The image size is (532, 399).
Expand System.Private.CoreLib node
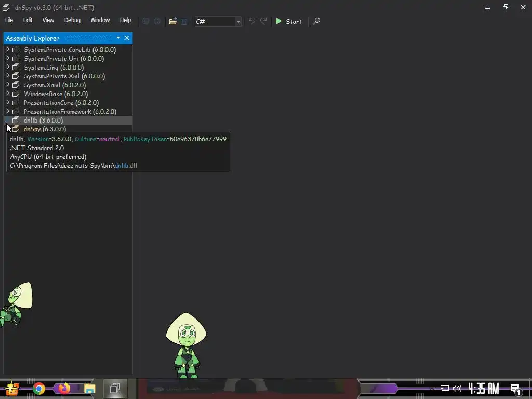pos(8,49)
